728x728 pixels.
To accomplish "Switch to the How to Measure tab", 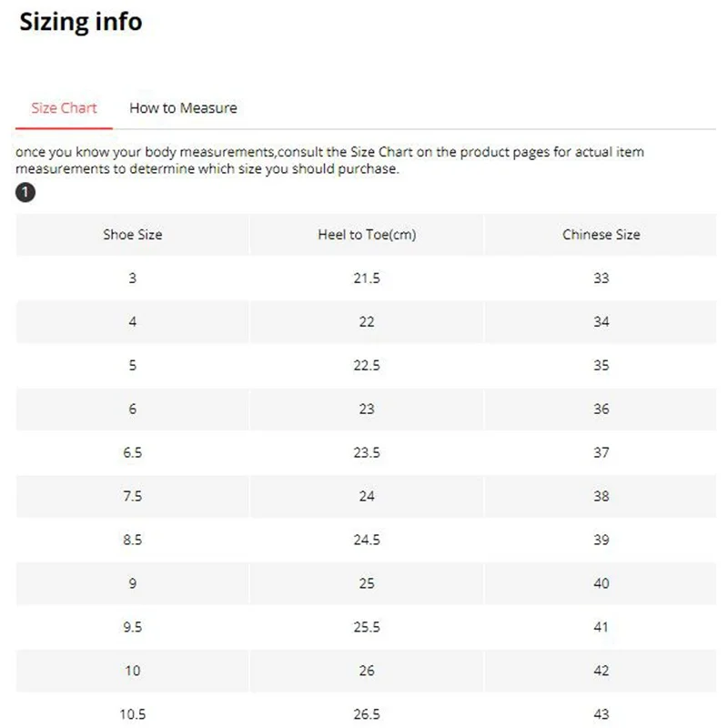I will click(183, 107).
